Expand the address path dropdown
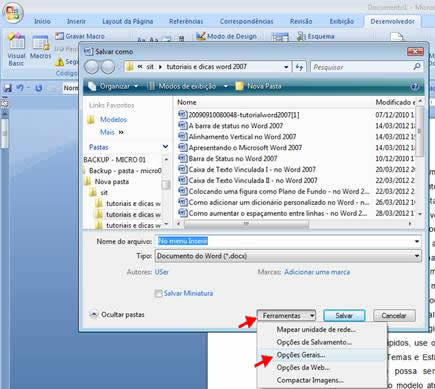The height and width of the screenshot is (389, 435). 286,67
